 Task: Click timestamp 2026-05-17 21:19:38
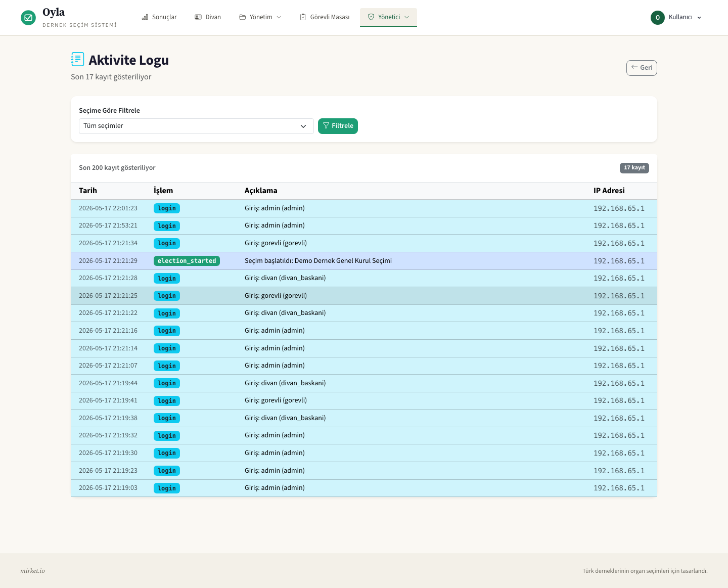(x=108, y=418)
